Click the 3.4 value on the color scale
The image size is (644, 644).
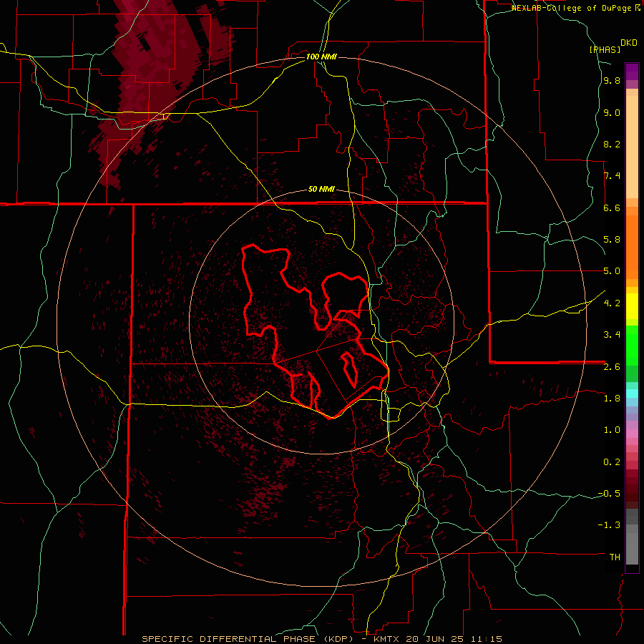click(x=612, y=335)
